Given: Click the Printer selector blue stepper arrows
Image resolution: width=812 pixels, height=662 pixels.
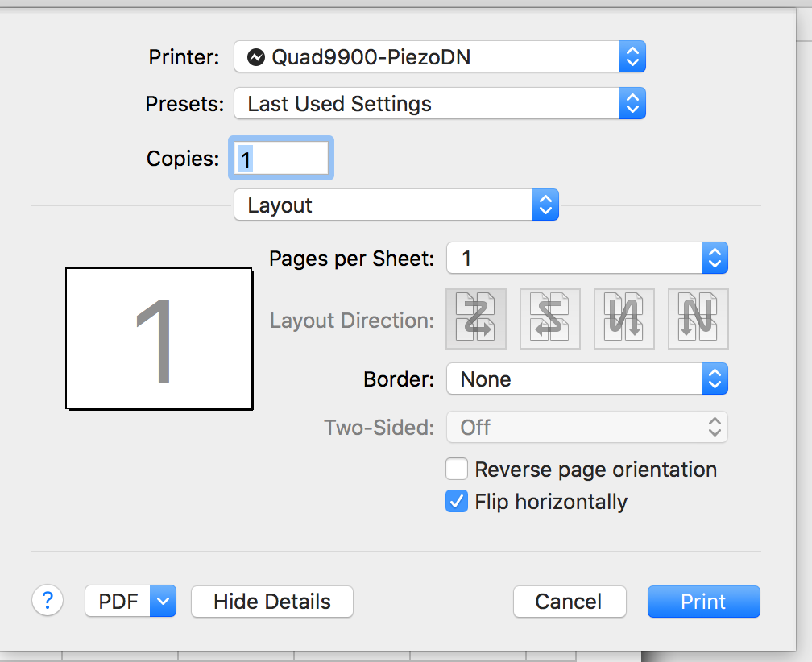Looking at the screenshot, I should pos(632,57).
